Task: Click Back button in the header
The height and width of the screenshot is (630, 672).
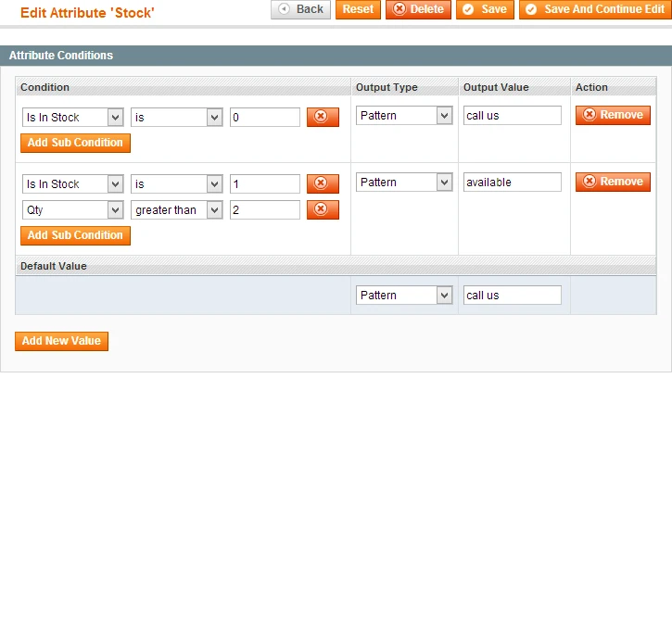Action: [300, 9]
